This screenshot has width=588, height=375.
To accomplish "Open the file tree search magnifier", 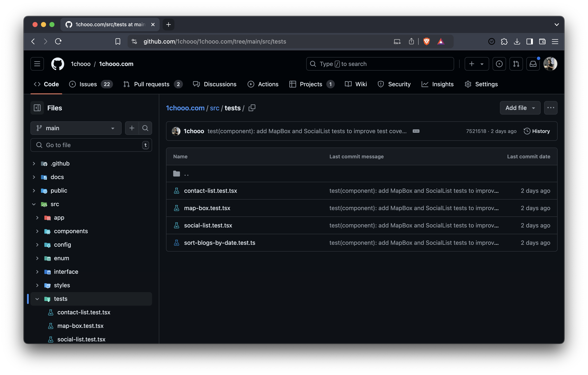I will pos(145,128).
